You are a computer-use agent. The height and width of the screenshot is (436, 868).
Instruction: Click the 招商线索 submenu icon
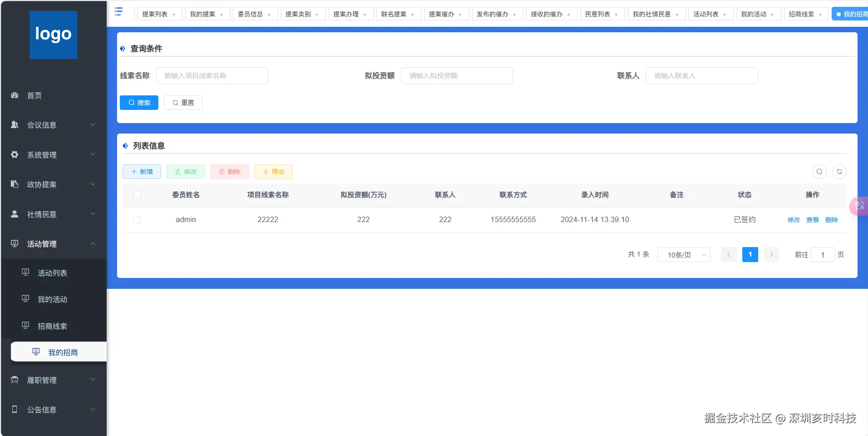coord(25,326)
